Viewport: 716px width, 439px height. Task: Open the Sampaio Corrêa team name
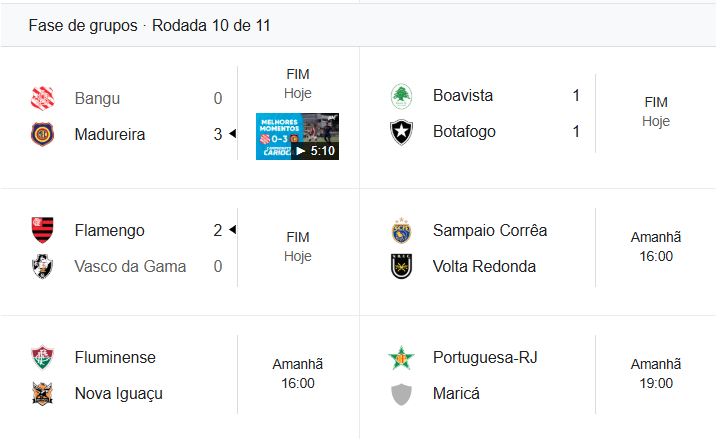coord(490,230)
